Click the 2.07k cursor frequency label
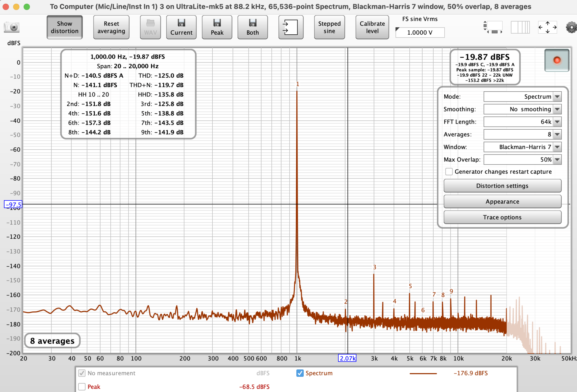The width and height of the screenshot is (577, 392). [347, 358]
